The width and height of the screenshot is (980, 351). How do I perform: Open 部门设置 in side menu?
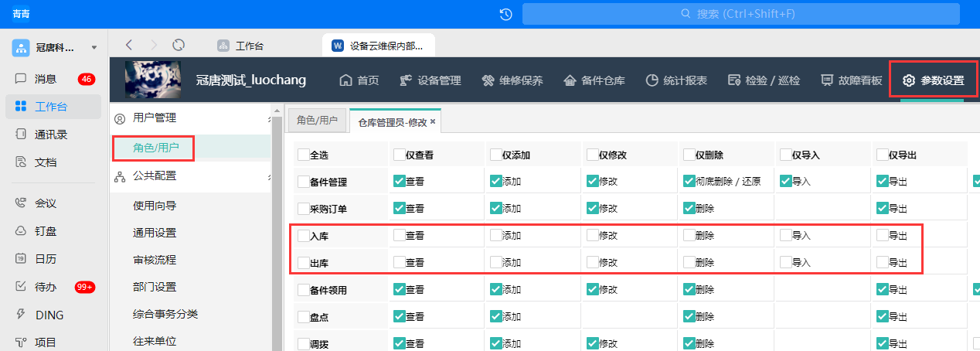click(155, 287)
